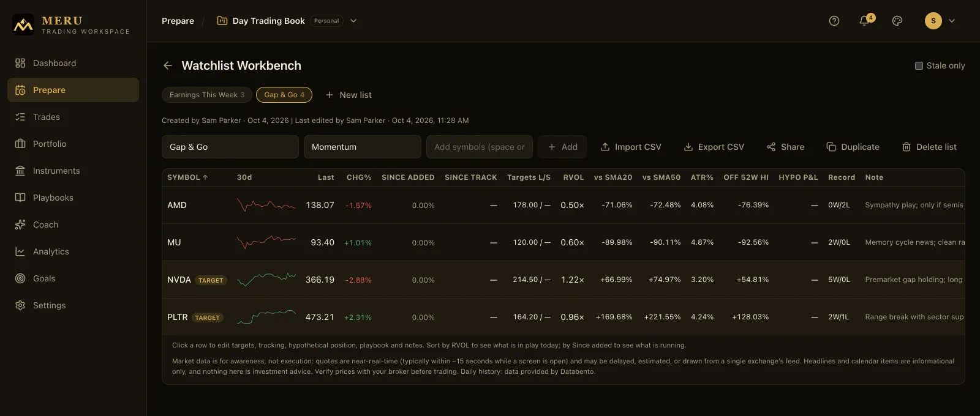Screen dimensions: 980x416
Task: Sort by vs SMA20 column
Action: coord(613,177)
